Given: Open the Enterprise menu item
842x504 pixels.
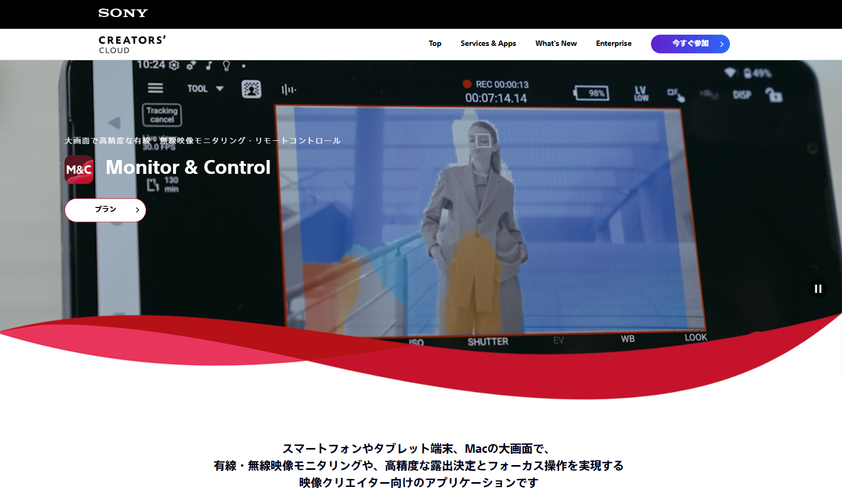Looking at the screenshot, I should pyautogui.click(x=614, y=44).
